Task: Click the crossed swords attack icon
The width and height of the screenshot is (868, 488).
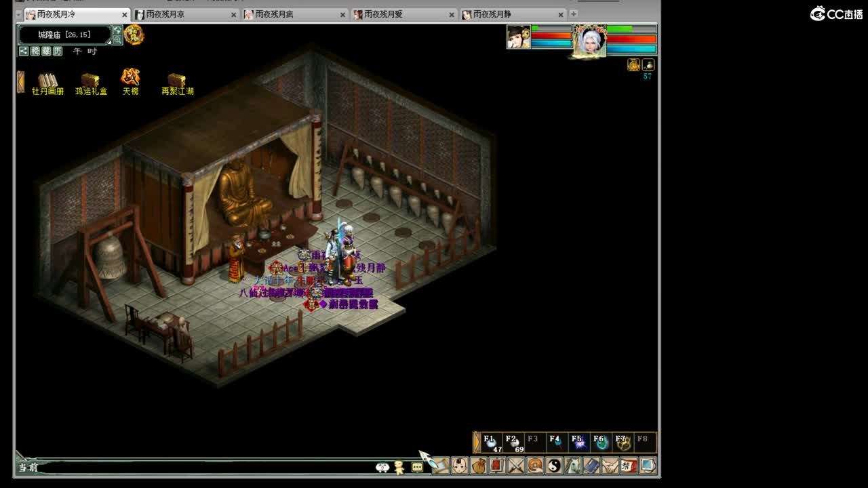Action: pos(516,466)
